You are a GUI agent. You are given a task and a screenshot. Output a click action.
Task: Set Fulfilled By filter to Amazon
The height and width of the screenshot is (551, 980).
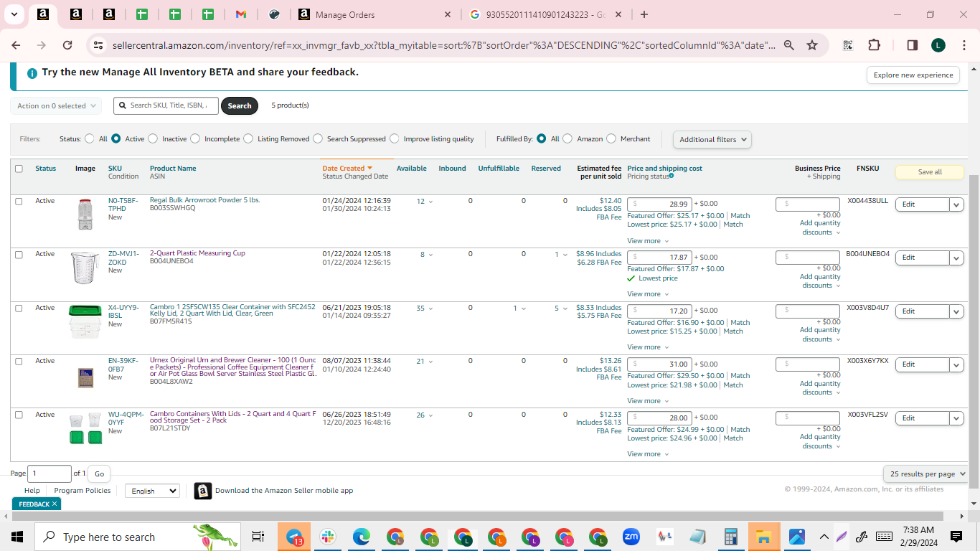(567, 138)
